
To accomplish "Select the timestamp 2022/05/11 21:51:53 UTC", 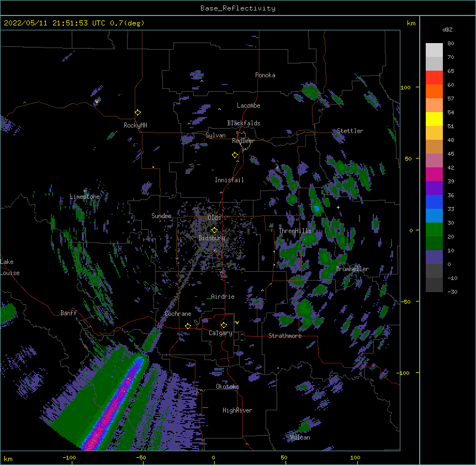I will [x=55, y=23].
